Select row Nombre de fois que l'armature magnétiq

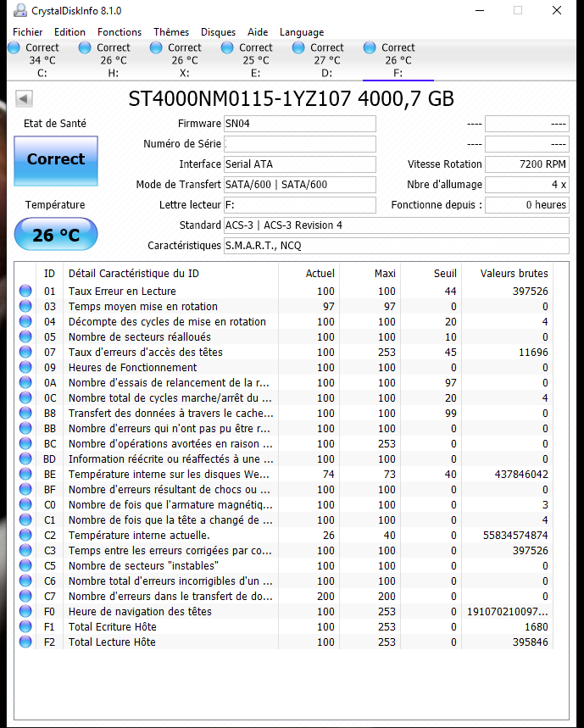tap(284, 504)
